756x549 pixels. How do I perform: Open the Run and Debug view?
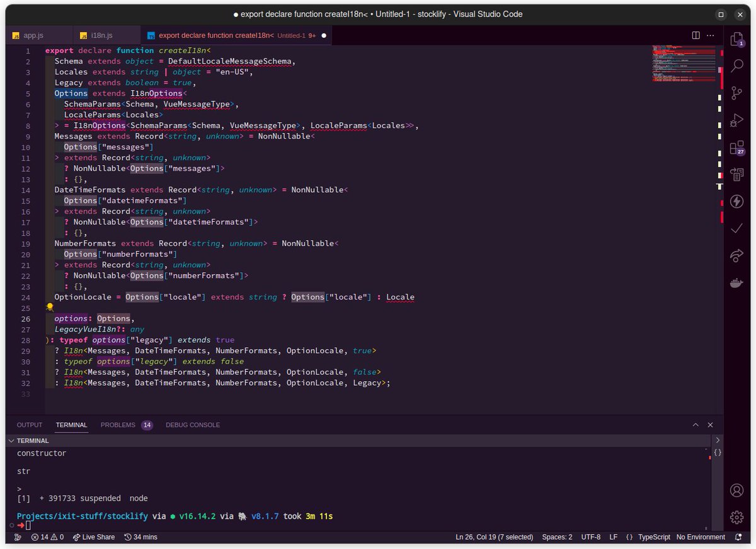click(x=737, y=120)
